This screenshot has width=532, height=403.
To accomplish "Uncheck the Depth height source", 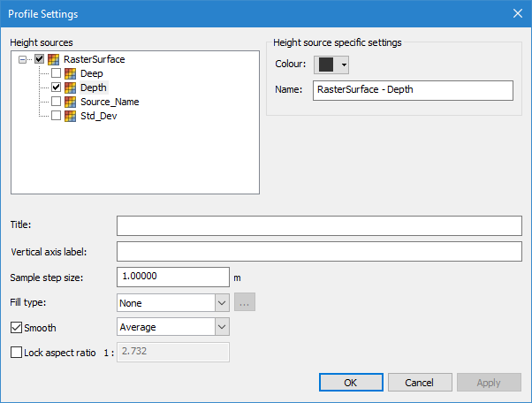I will (x=56, y=87).
